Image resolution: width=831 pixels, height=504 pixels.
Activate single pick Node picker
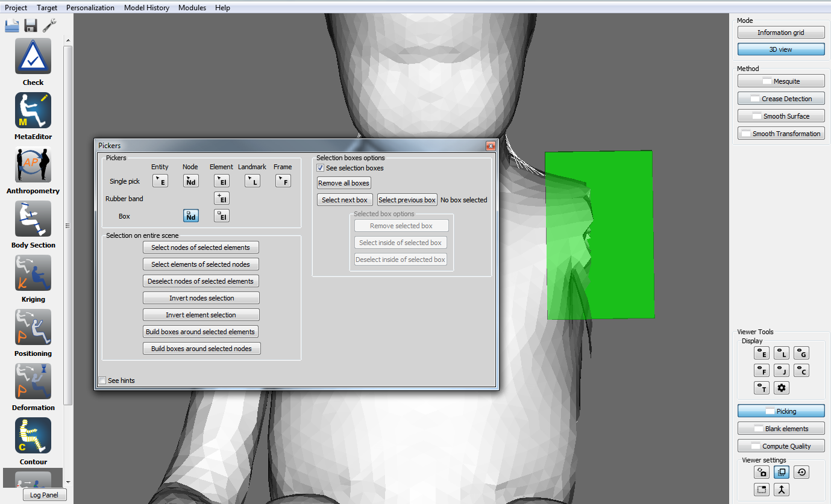tap(190, 181)
